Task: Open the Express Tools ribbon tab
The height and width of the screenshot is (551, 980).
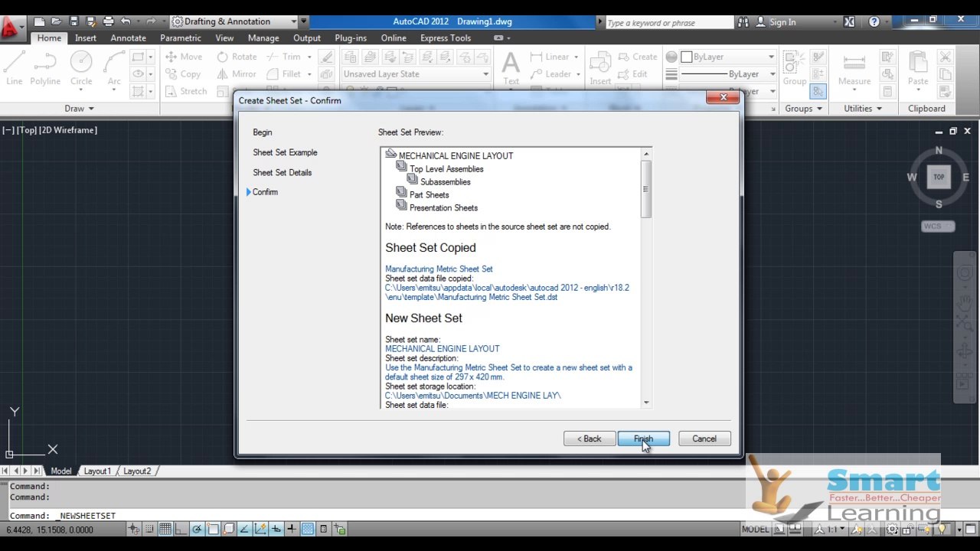Action: click(446, 37)
